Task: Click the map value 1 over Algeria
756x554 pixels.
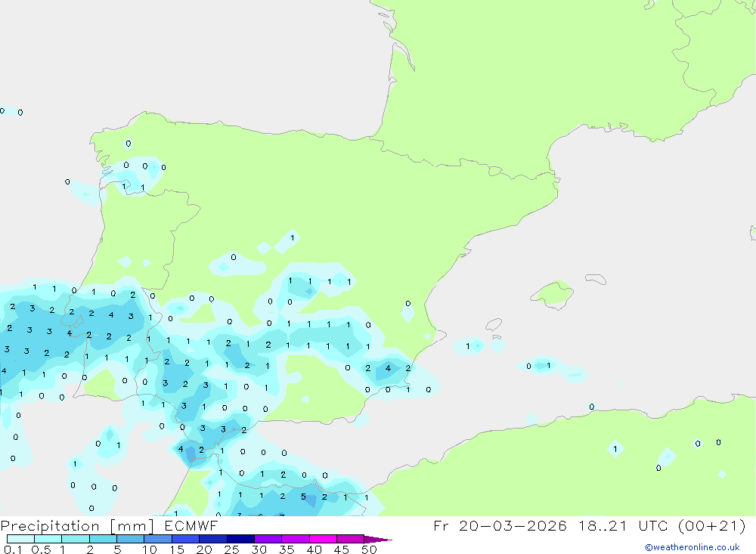Action: [615, 449]
